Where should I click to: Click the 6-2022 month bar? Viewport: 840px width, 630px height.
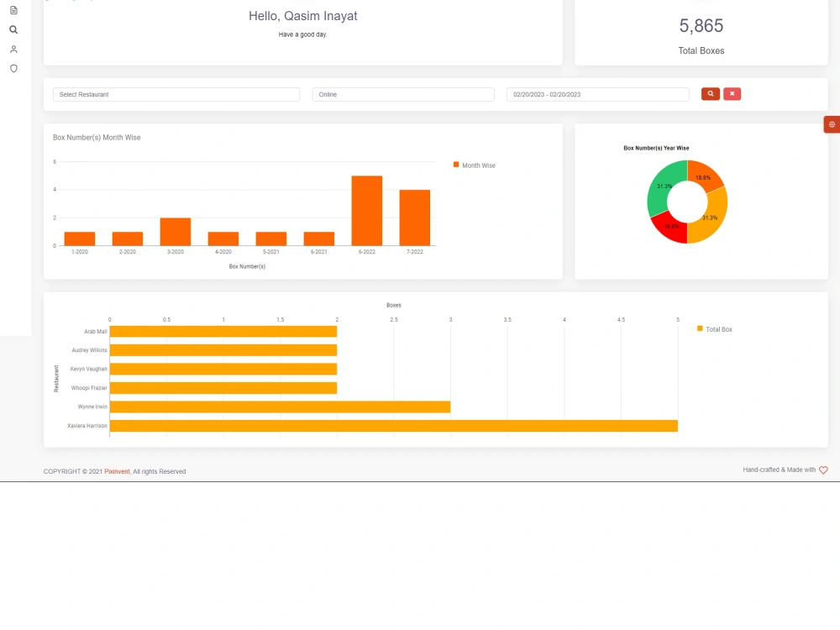[367, 211]
